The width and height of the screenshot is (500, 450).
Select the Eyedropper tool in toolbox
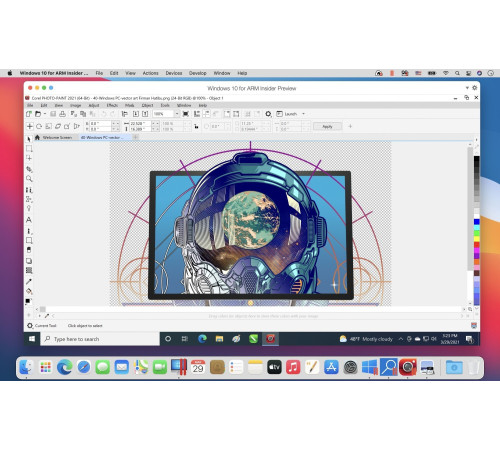click(x=29, y=282)
